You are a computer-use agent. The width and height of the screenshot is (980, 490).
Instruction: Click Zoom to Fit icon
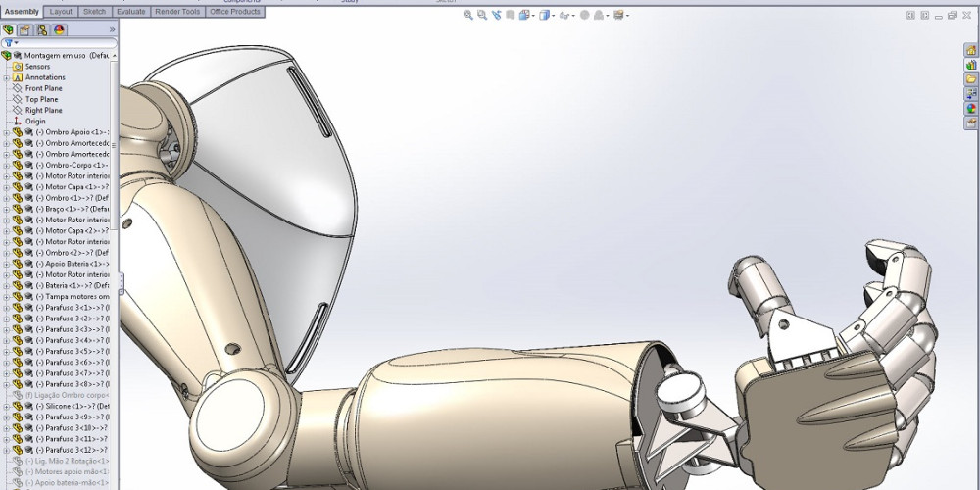point(468,15)
